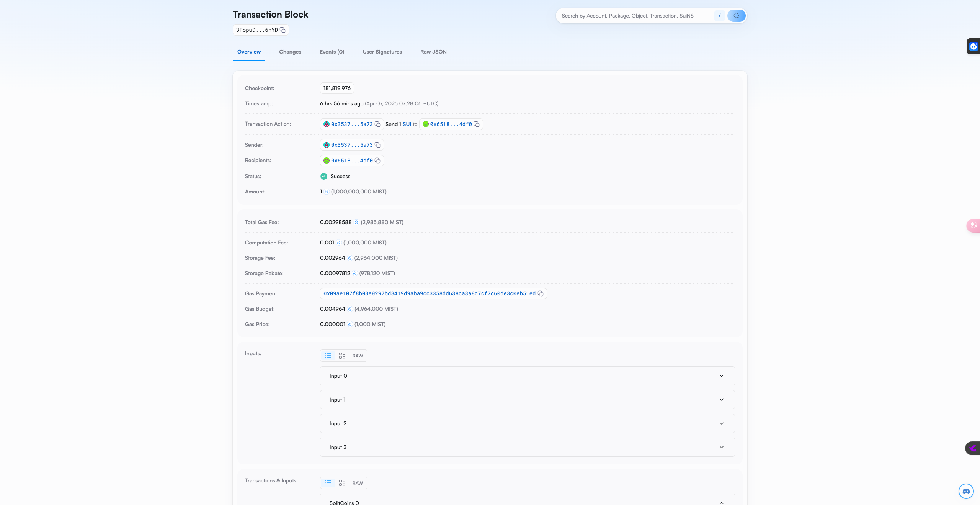Open checkpoint 181,819,976

(337, 88)
